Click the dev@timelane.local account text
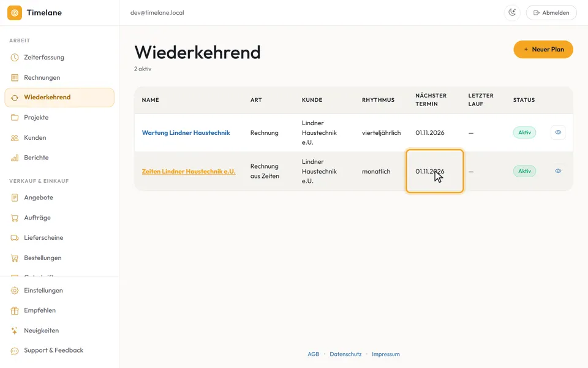588x368 pixels. pos(157,13)
